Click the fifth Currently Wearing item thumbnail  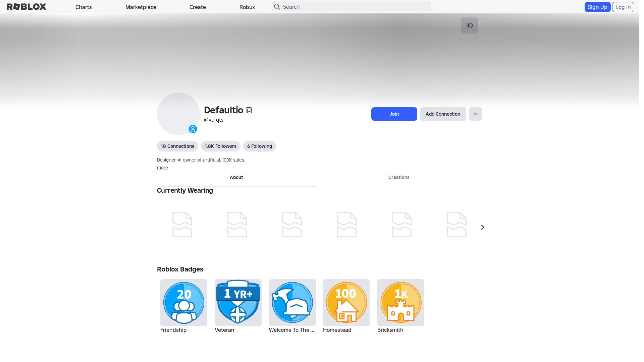click(402, 225)
